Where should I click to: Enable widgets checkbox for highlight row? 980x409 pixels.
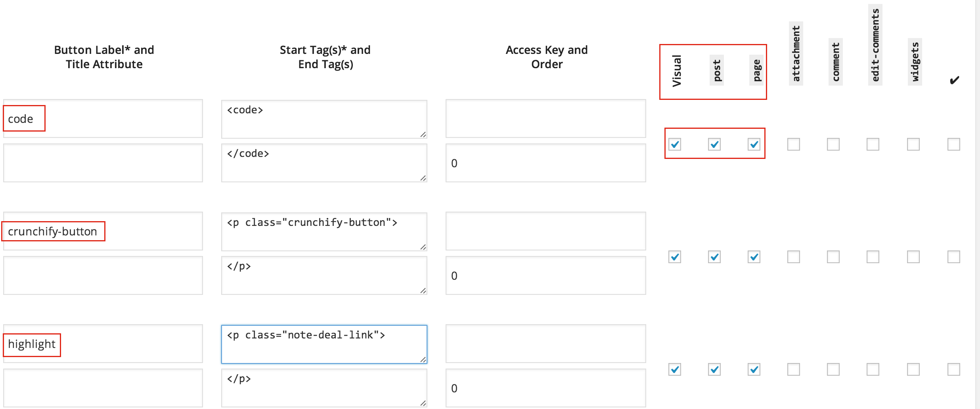point(913,369)
